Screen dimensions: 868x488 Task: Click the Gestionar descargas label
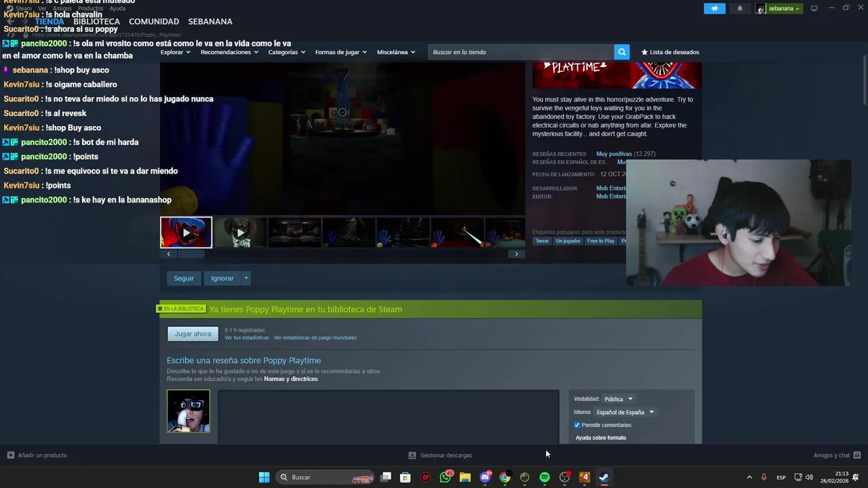(x=446, y=455)
